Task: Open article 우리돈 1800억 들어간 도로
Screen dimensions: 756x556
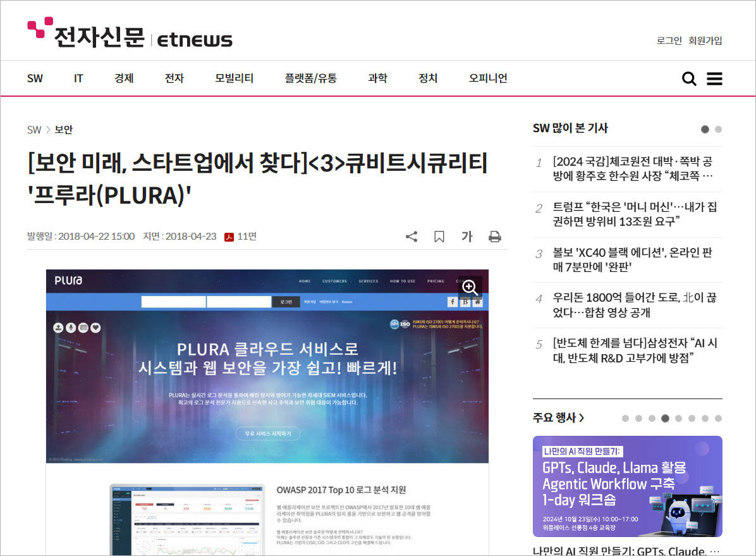Action: [635, 304]
